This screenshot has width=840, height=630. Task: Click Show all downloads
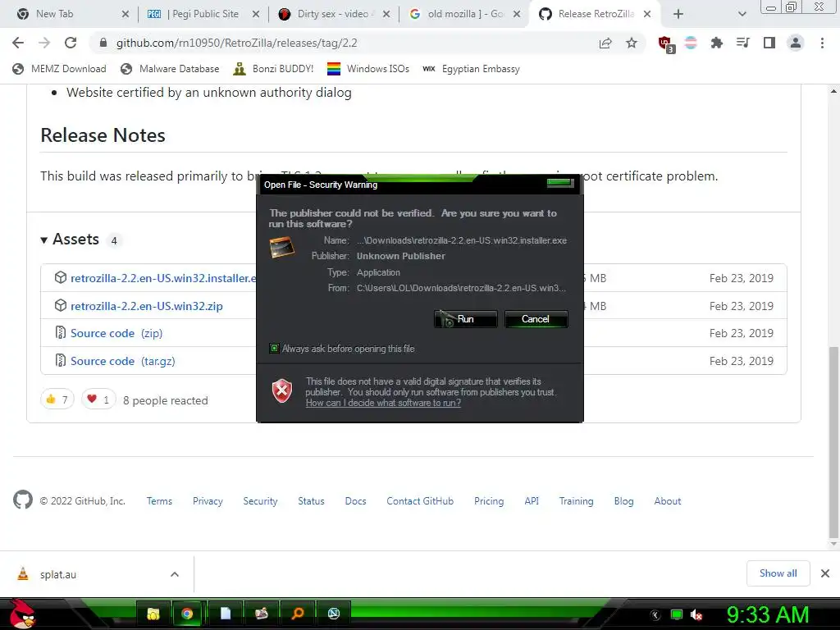coord(778,573)
